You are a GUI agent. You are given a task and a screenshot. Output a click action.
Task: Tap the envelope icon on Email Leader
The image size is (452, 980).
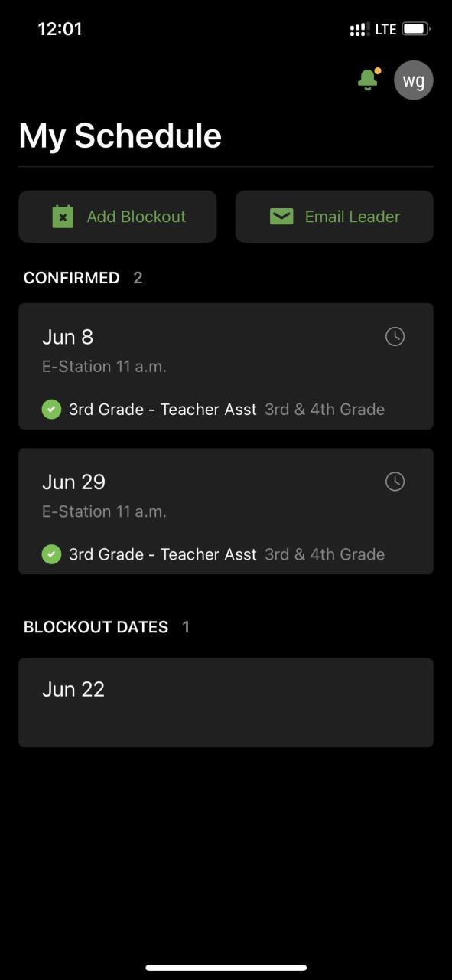(281, 217)
